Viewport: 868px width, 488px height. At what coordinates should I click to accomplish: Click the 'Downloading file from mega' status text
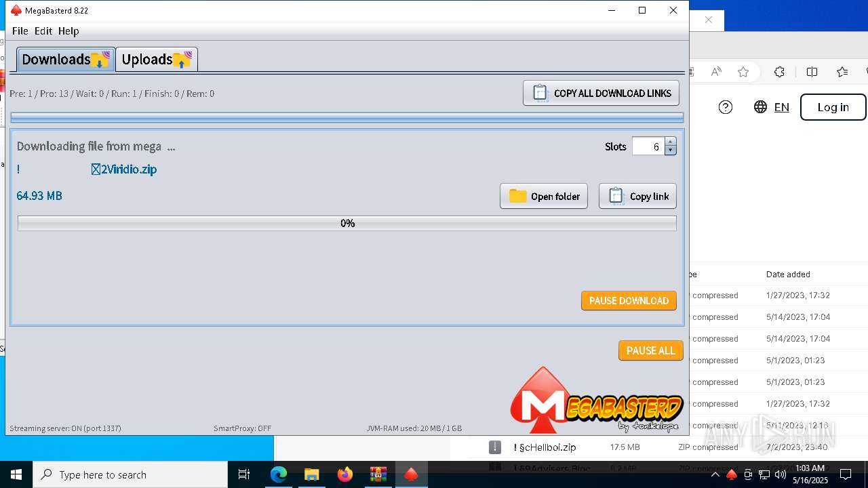(96, 146)
